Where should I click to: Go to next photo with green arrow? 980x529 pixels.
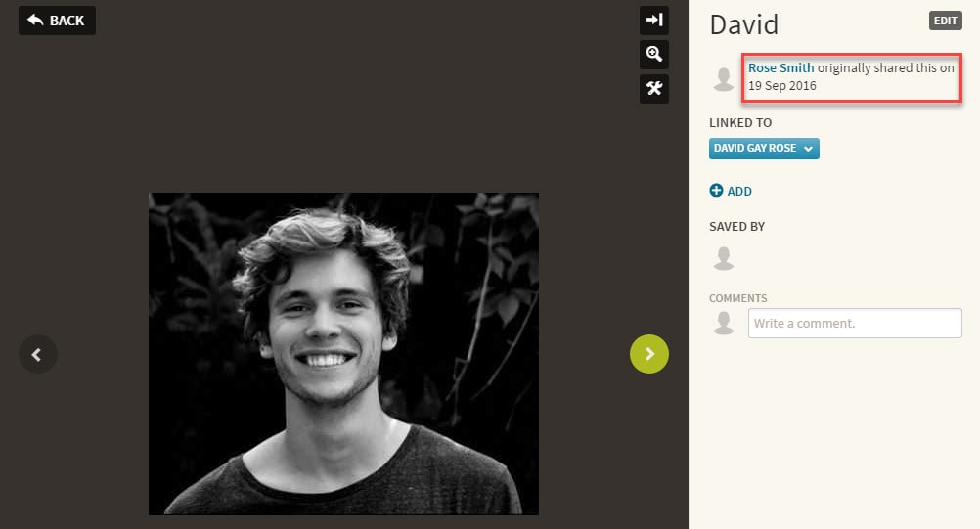649,354
